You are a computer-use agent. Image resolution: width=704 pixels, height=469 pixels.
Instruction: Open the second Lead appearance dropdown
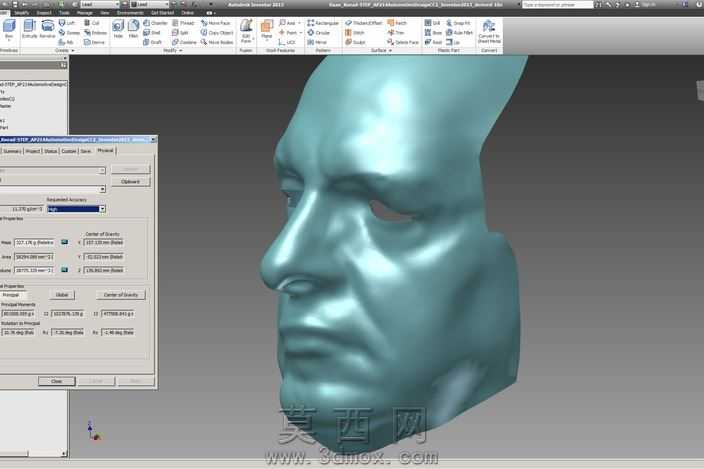[x=167, y=4]
